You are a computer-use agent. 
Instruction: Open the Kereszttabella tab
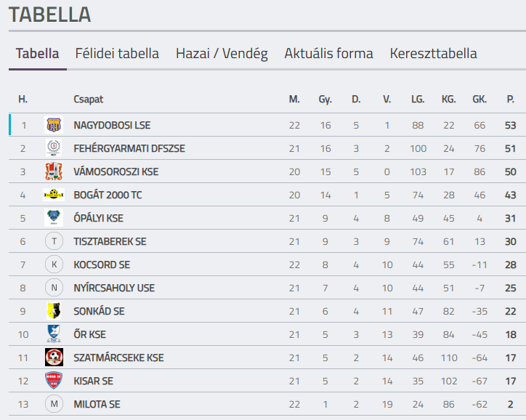(x=434, y=53)
